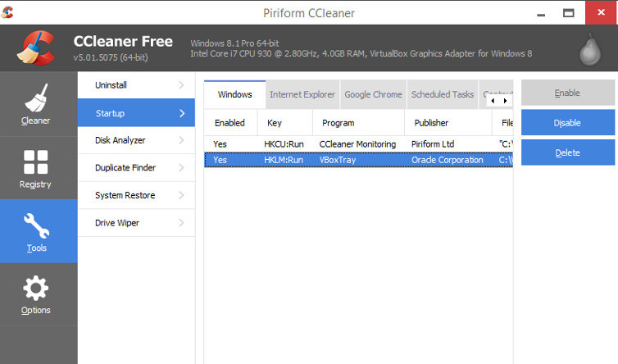This screenshot has height=364, width=618.
Task: Sort by the Publisher column header
Action: (x=448, y=123)
